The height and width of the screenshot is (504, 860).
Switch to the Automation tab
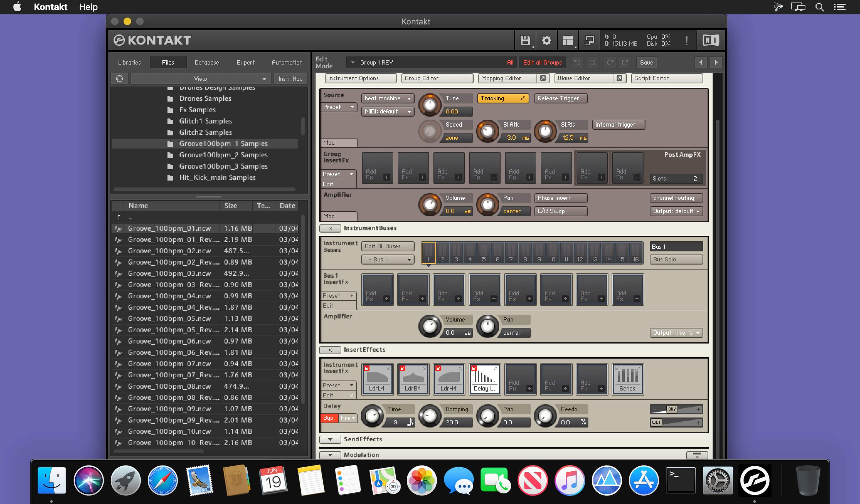coord(287,63)
